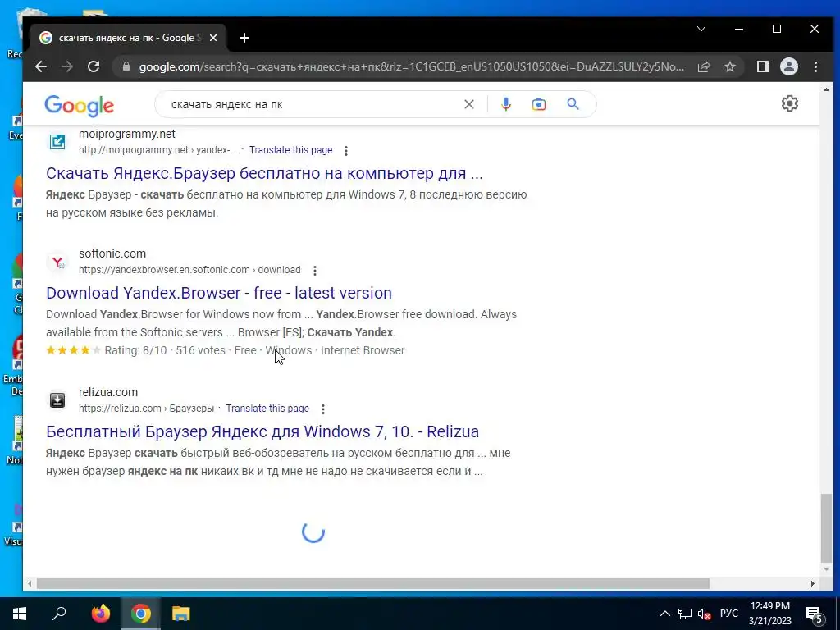Click the 'Rating: 8/10' text
Image resolution: width=840 pixels, height=630 pixels.
click(x=135, y=350)
